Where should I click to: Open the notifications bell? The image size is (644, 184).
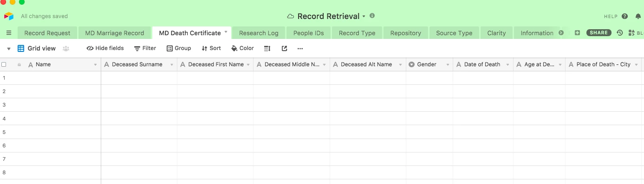[x=638, y=16]
